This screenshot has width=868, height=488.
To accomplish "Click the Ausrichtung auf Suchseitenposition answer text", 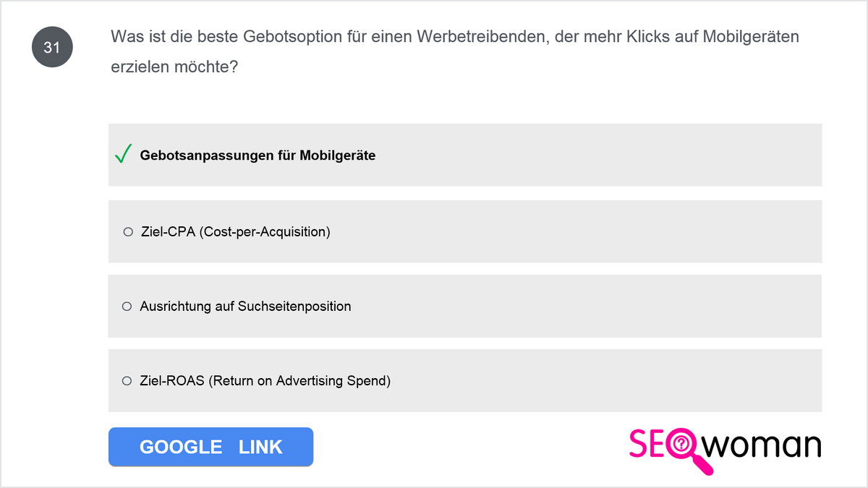I will point(245,307).
